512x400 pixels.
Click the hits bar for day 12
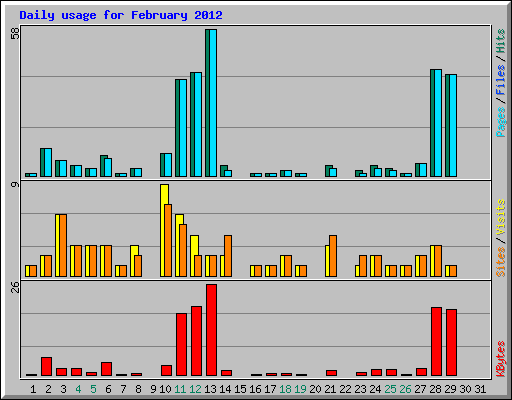pos(193,125)
